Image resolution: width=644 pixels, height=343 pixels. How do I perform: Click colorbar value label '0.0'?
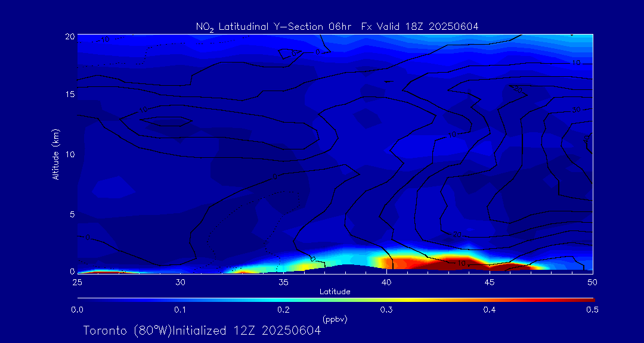[x=77, y=310]
